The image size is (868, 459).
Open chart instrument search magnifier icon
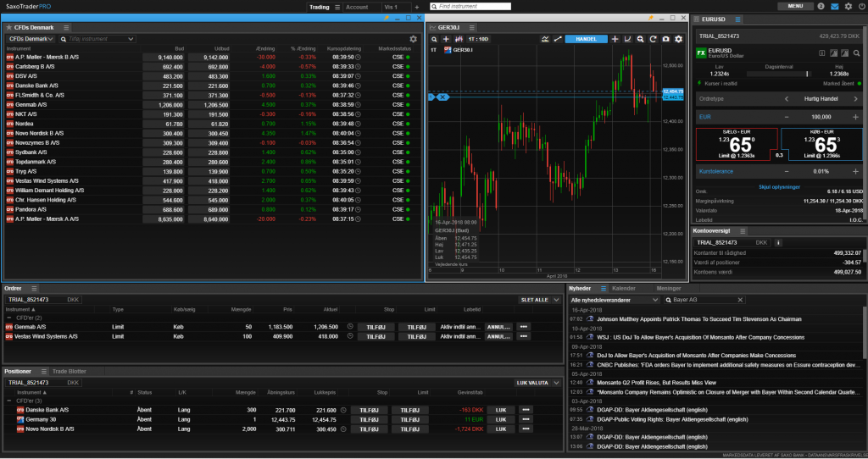[434, 39]
